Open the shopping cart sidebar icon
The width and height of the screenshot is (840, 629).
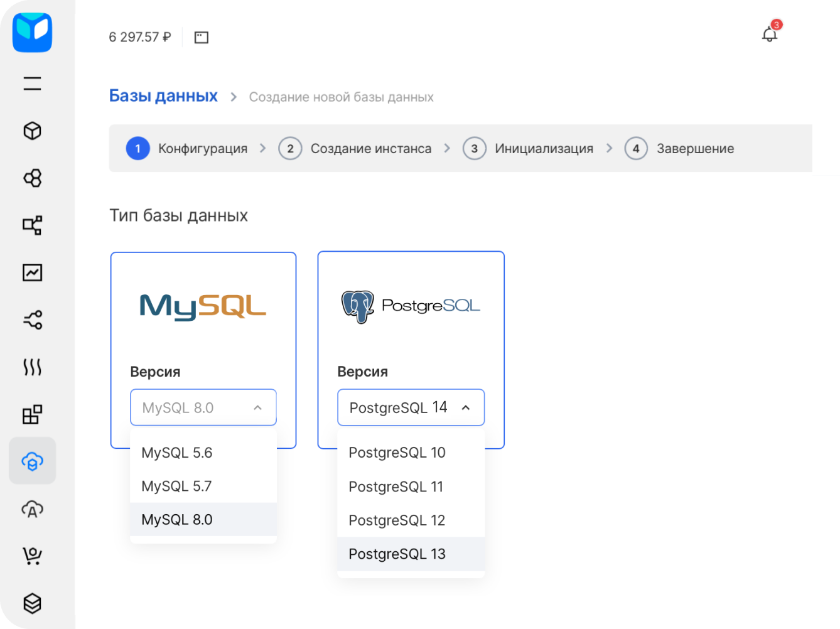tap(32, 556)
